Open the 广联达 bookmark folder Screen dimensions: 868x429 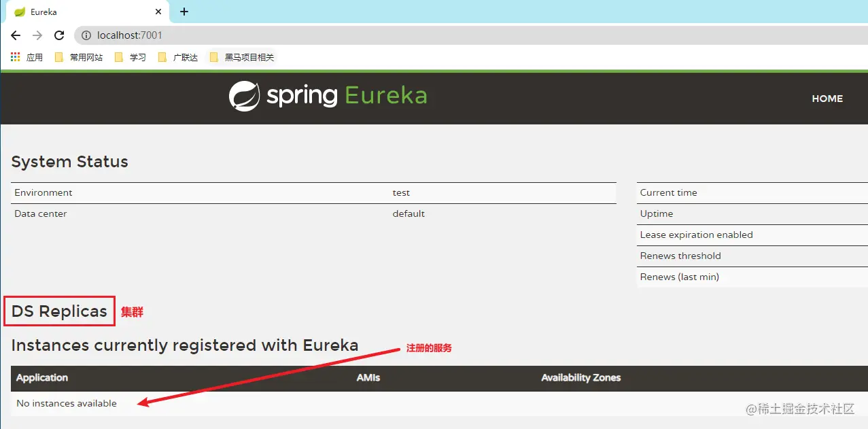click(178, 57)
